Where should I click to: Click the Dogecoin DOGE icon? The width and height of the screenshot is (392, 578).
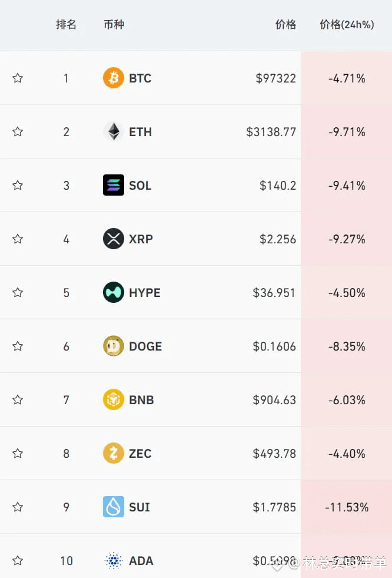114,346
